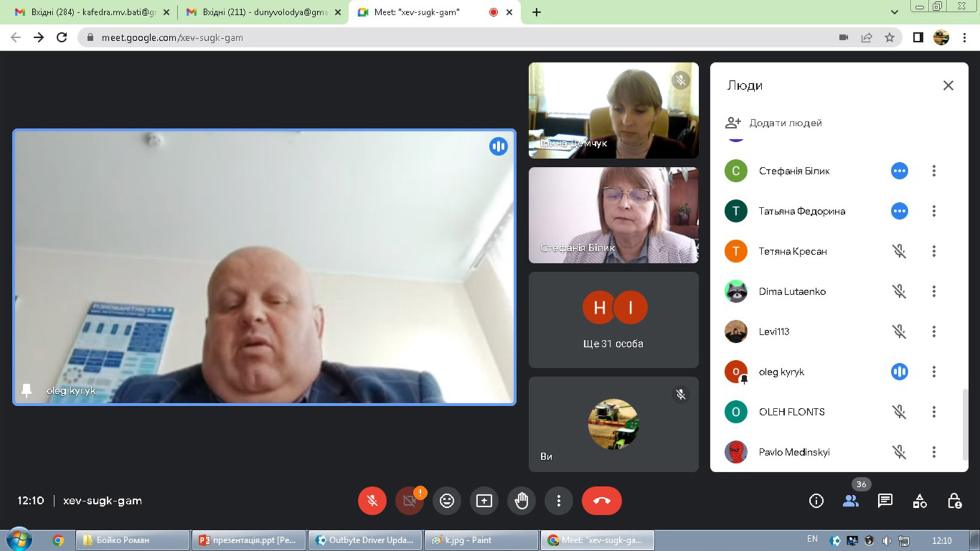980x551 pixels.
Task: Raise hand using the hand icon
Action: 522,501
